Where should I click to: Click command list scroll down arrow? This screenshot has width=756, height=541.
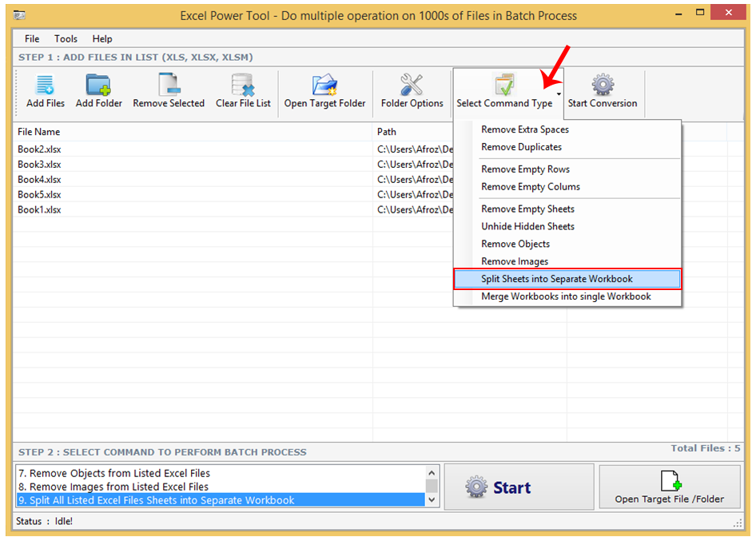432,499
